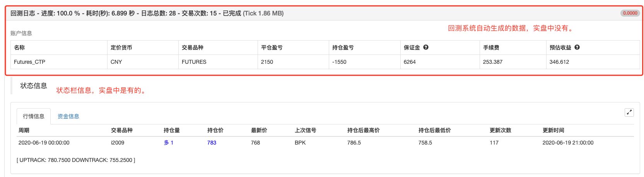Click the BPK last signal cell

(300, 143)
